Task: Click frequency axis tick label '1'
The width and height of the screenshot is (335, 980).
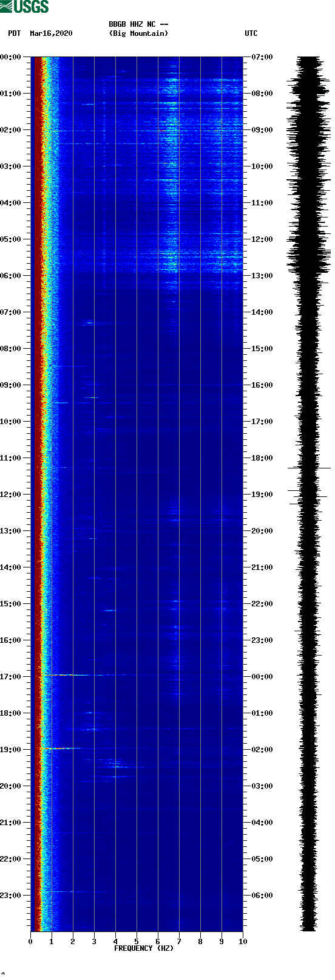Action: [x=52, y=942]
